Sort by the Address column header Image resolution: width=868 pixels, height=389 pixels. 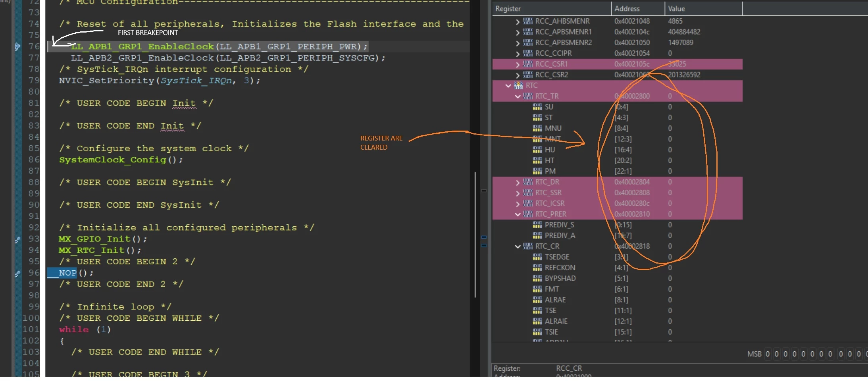tap(638, 9)
